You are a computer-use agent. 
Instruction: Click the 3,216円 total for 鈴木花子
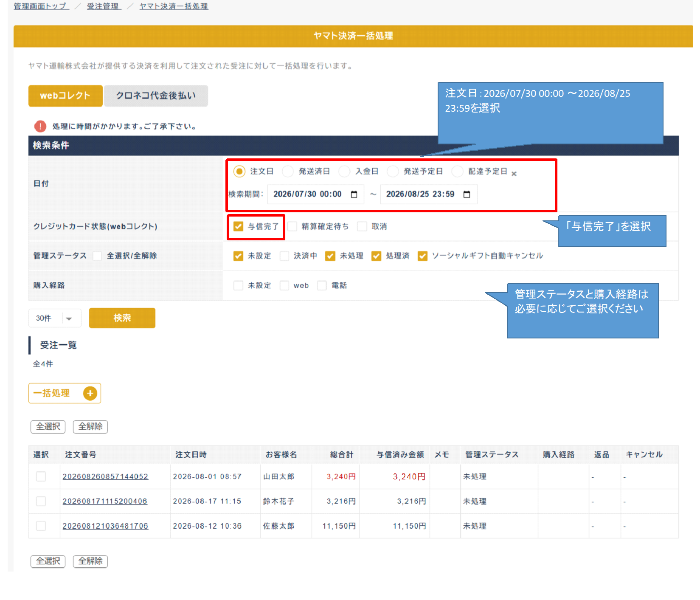point(341,501)
